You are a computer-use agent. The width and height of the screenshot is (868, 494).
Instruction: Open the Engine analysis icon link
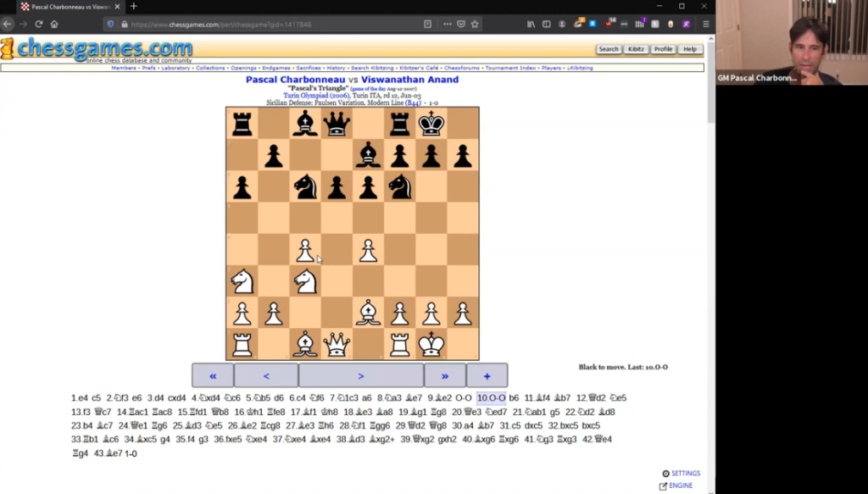click(663, 486)
